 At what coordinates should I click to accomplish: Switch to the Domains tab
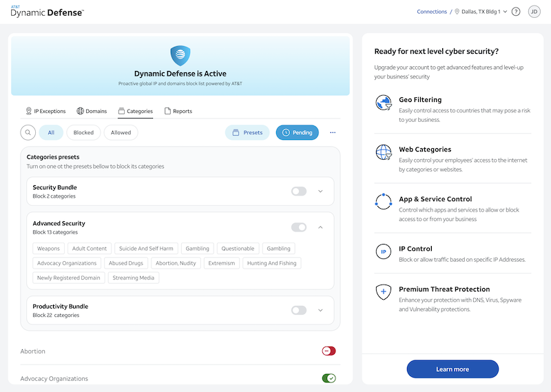[92, 111]
